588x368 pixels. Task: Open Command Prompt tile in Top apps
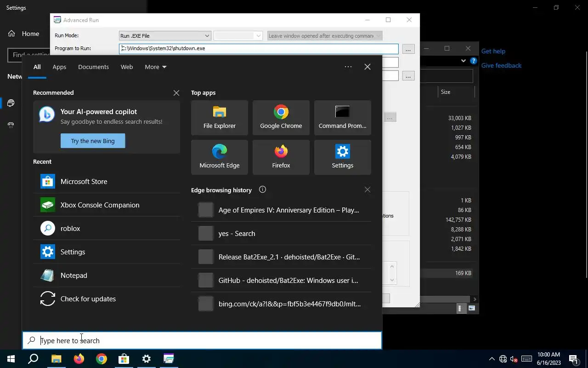(343, 118)
